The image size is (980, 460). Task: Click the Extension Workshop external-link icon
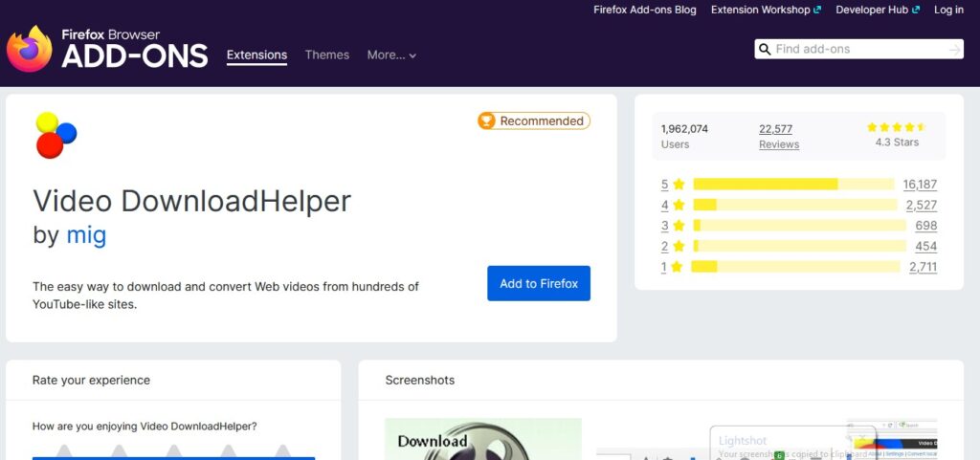coord(817,10)
